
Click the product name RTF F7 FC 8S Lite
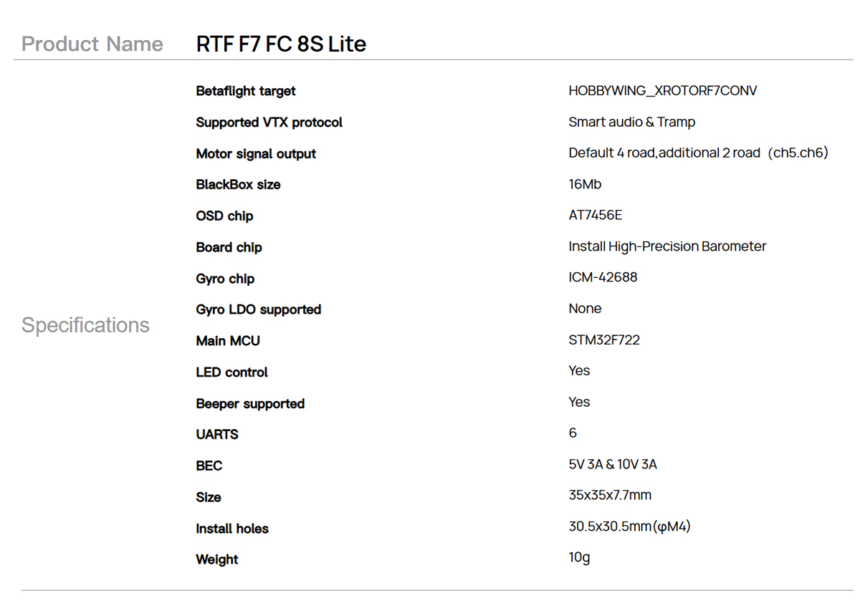(x=281, y=44)
